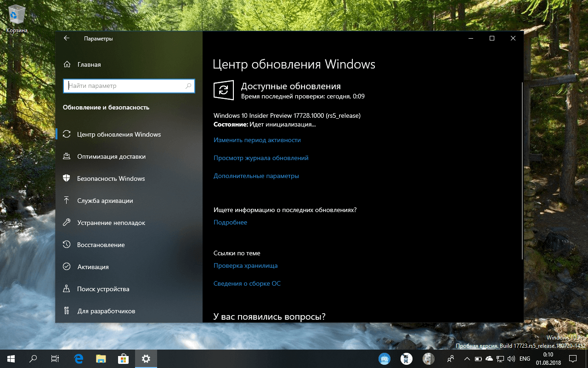Viewport: 588px width, 368px height.
Task: Click the circular update arrows icon
Action: coord(223,90)
